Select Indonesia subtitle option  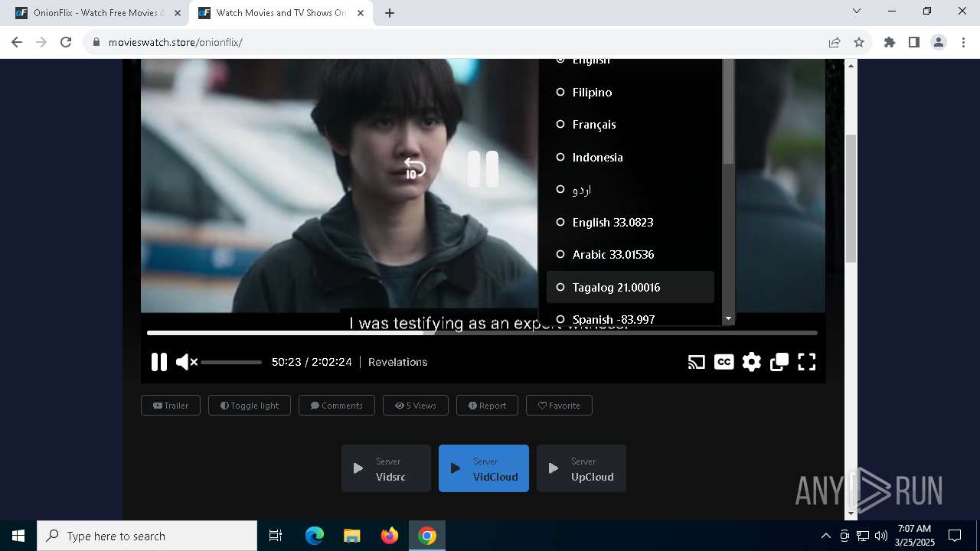630,157
